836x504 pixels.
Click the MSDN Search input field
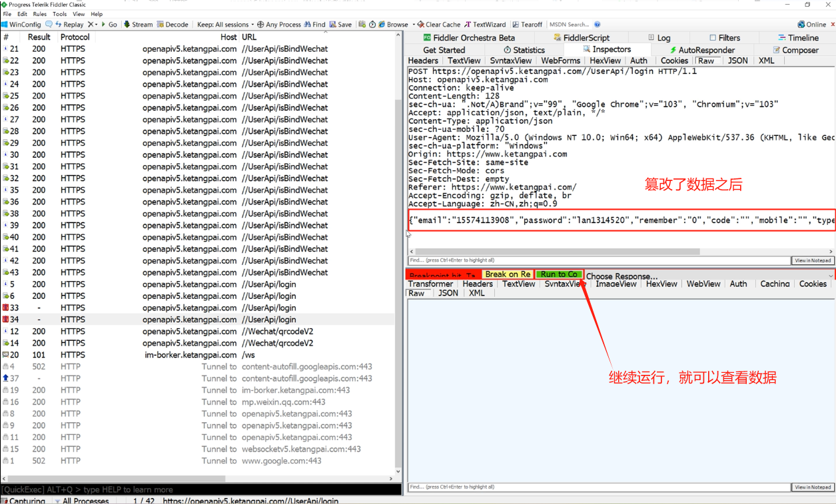coord(570,25)
